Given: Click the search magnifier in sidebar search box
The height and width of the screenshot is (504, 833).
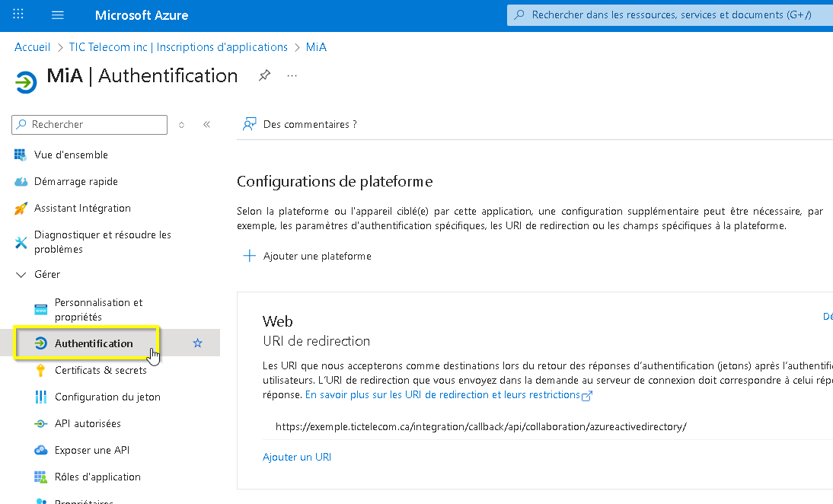Looking at the screenshot, I should click(21, 124).
